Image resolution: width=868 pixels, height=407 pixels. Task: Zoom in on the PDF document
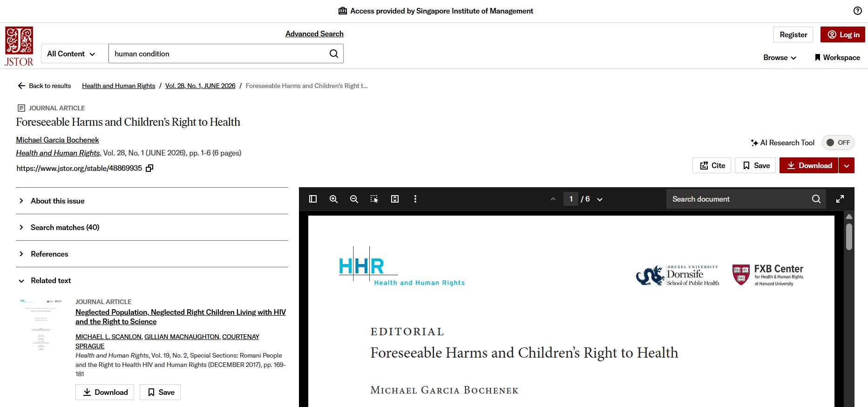click(333, 199)
